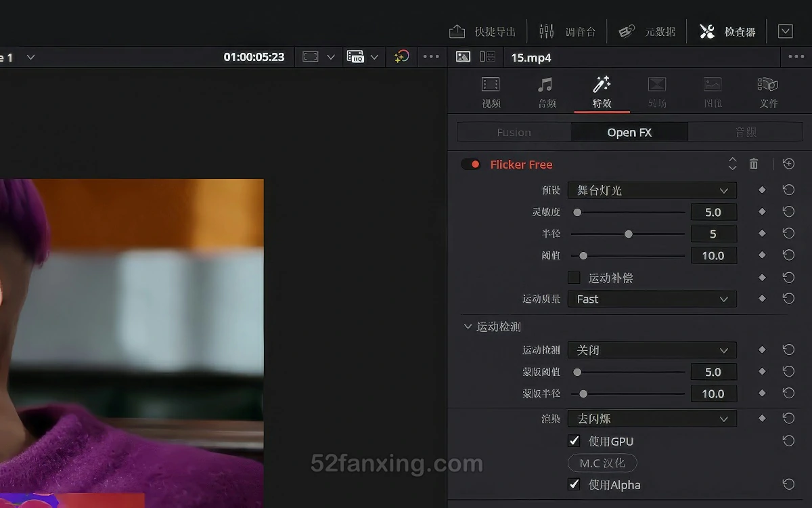The height and width of the screenshot is (508, 812).
Task: Click the 阈值 value field showing 10.0
Action: (x=713, y=256)
